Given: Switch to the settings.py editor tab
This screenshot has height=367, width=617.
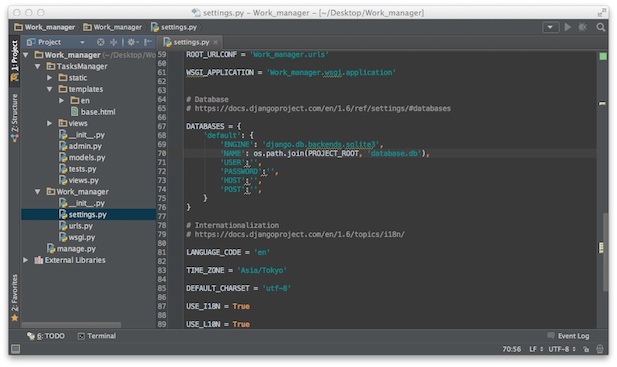Looking at the screenshot, I should tap(191, 42).
